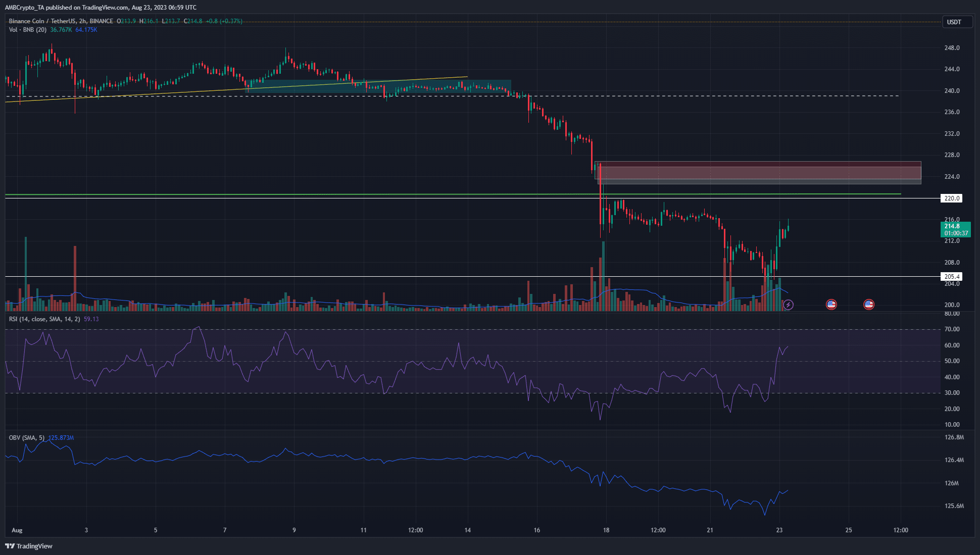Select the 220.0 horizontal line price label

(952, 198)
